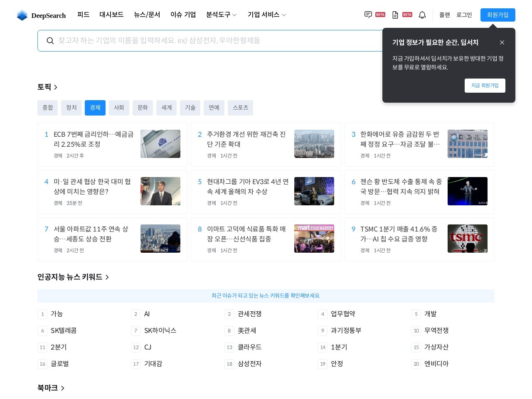Click keyword 업무협약
This screenshot has height=399, width=532.
pyautogui.click(x=343, y=314)
